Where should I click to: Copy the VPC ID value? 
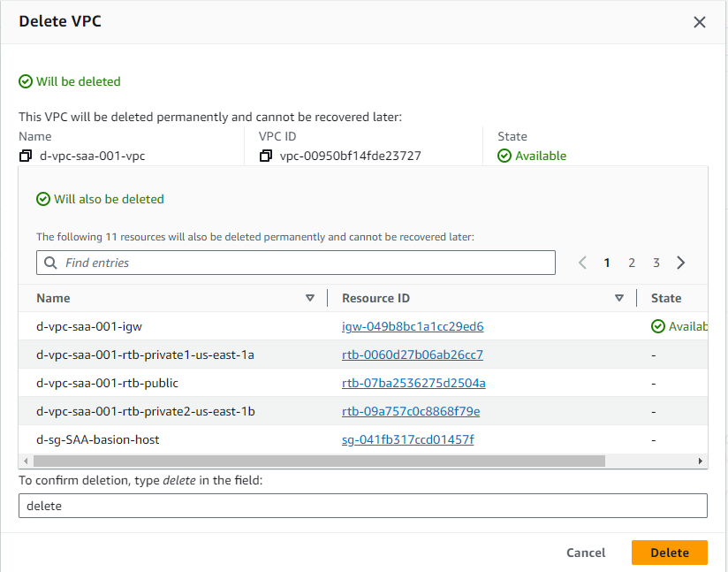tap(266, 156)
